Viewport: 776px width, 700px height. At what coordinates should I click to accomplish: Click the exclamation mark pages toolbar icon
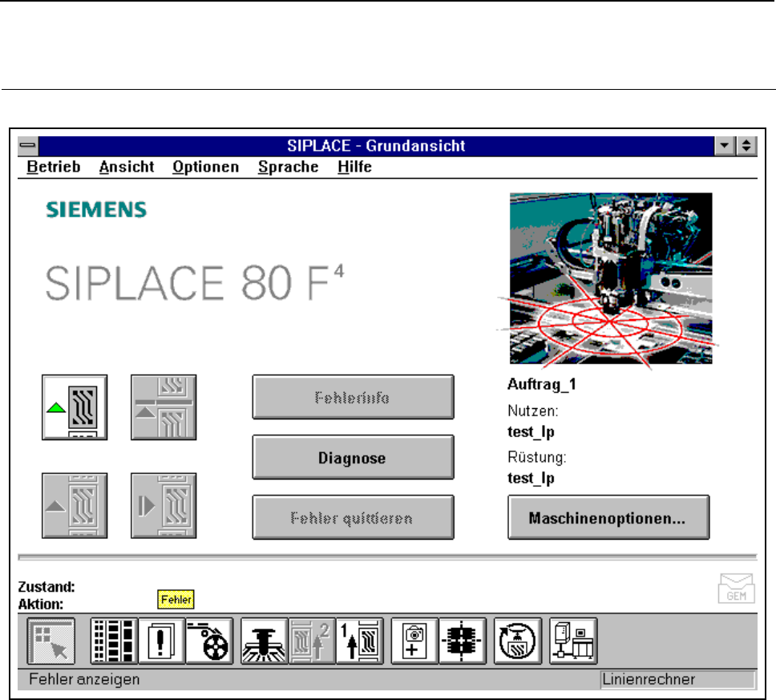(161, 641)
